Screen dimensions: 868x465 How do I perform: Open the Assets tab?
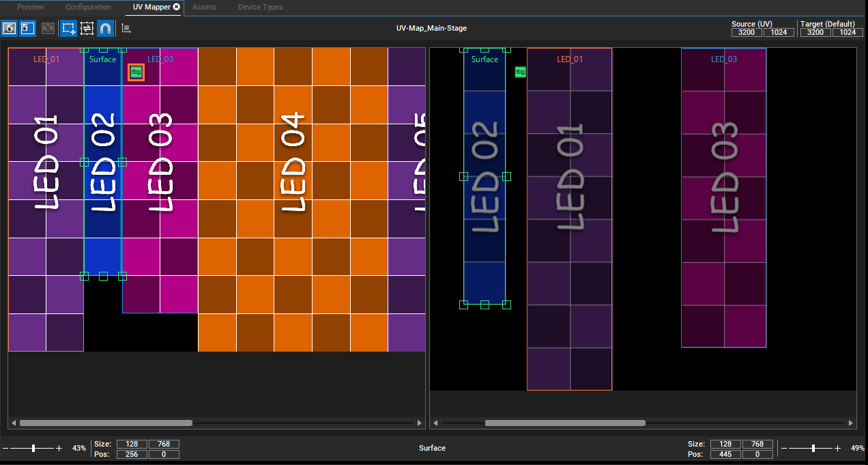tap(204, 7)
